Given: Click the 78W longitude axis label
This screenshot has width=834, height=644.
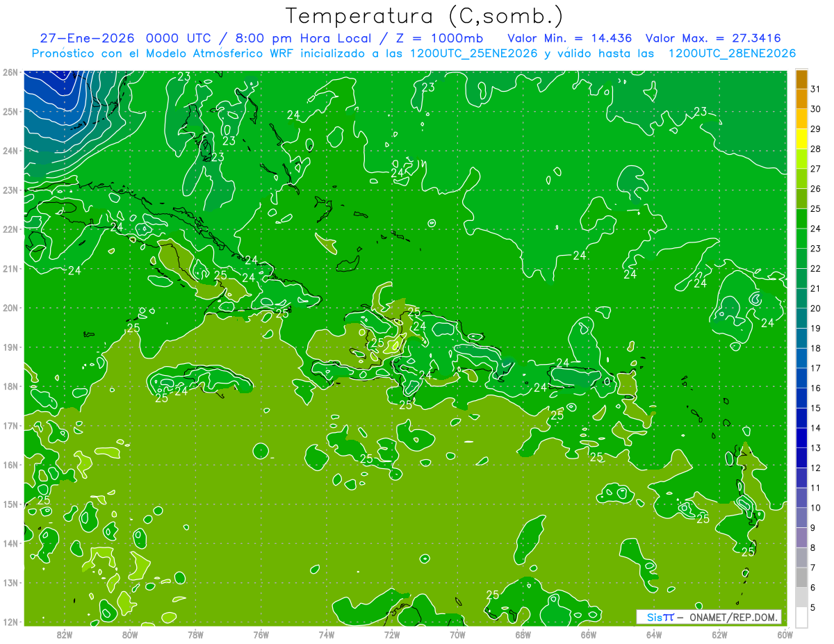Looking at the screenshot, I should point(195,634).
